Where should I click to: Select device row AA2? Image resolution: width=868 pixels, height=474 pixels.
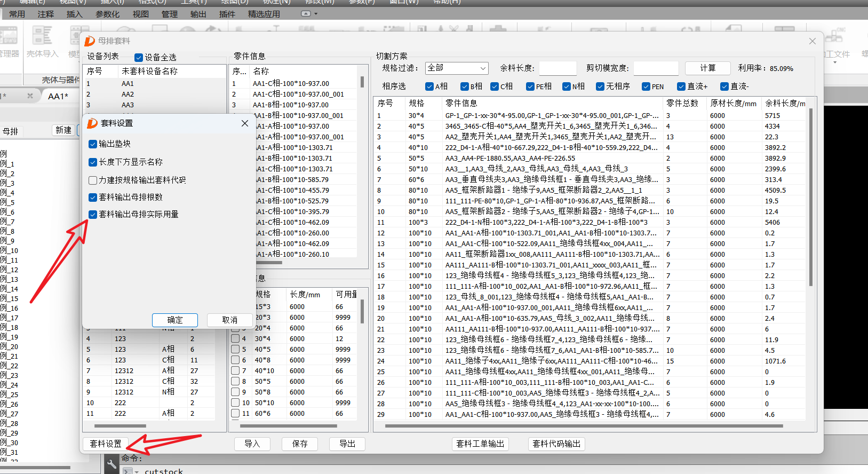click(x=155, y=94)
